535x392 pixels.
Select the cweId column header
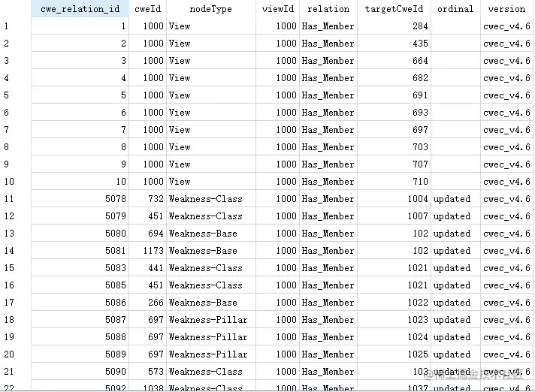tap(147, 8)
